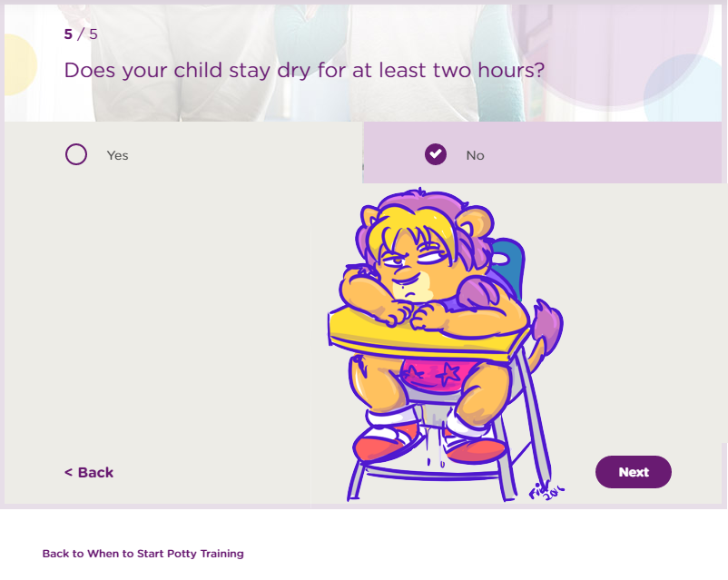Click the checked No radio circle
Screen dimensions: 728x580
[x=436, y=154]
